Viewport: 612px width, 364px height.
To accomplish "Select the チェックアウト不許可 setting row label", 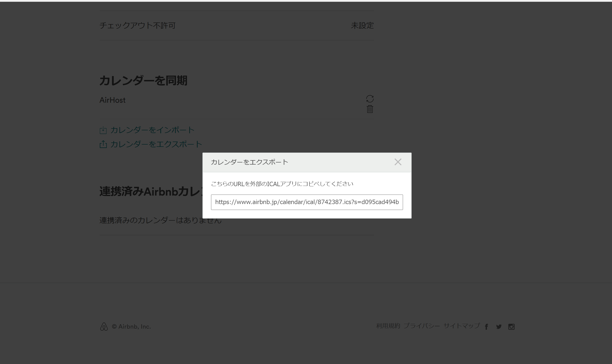I will point(137,26).
